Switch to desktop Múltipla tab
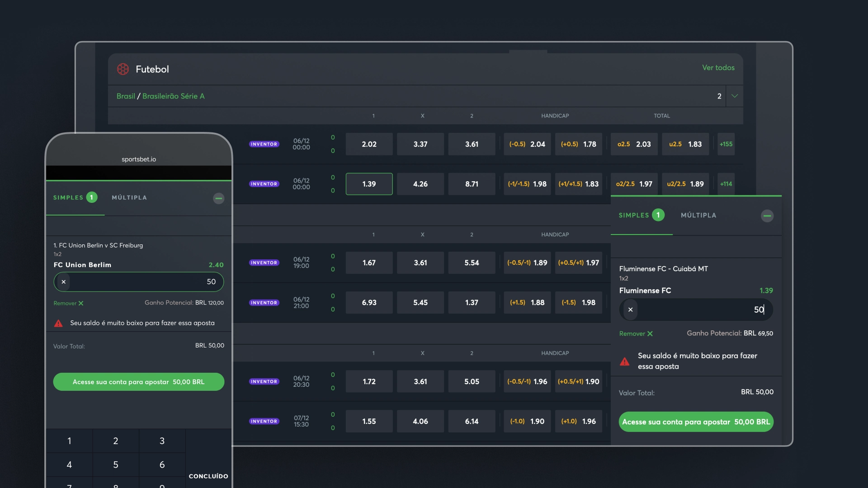The width and height of the screenshot is (868, 488). [x=698, y=216]
